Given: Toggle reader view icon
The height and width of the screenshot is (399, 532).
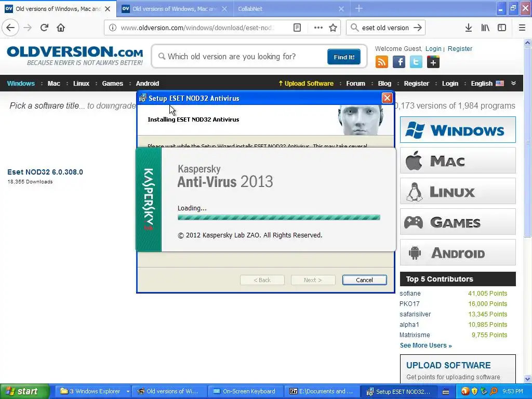Looking at the screenshot, I should (x=297, y=28).
